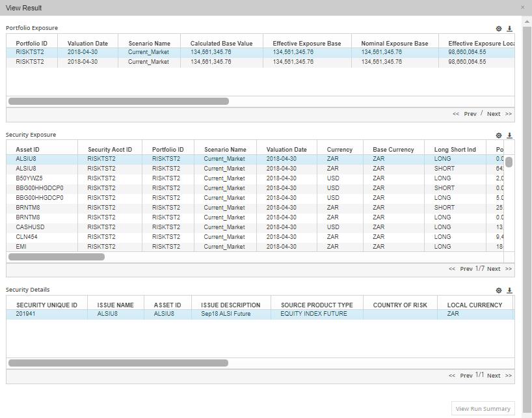Viewport: 532px width, 418px height.
Task: Close the View Result dialog
Action: point(523,7)
